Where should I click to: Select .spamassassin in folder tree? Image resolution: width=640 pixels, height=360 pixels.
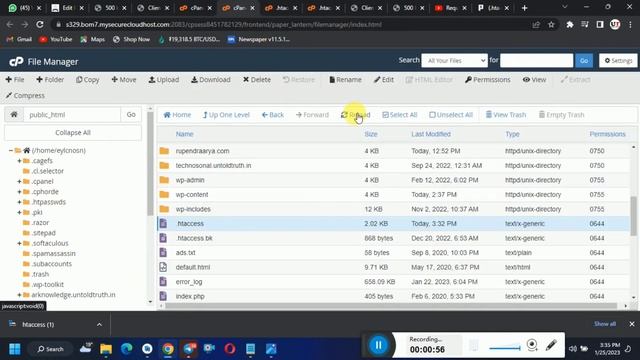pyautogui.click(x=53, y=253)
